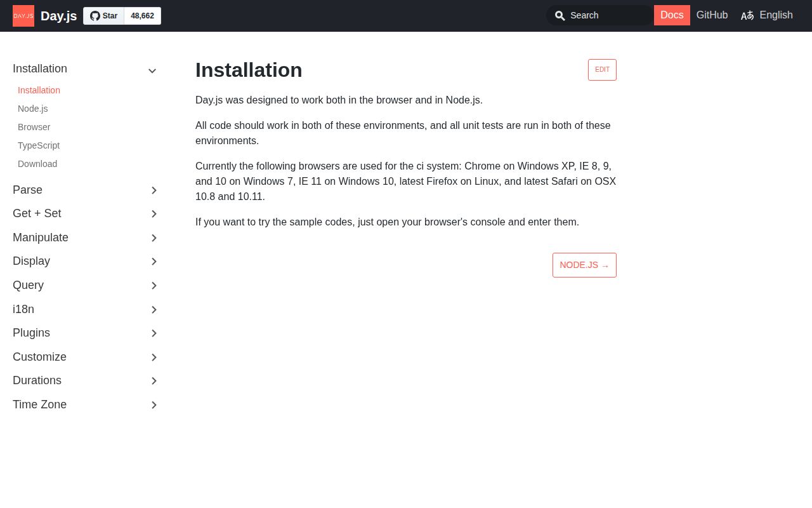Click the Customize section label

point(39,357)
